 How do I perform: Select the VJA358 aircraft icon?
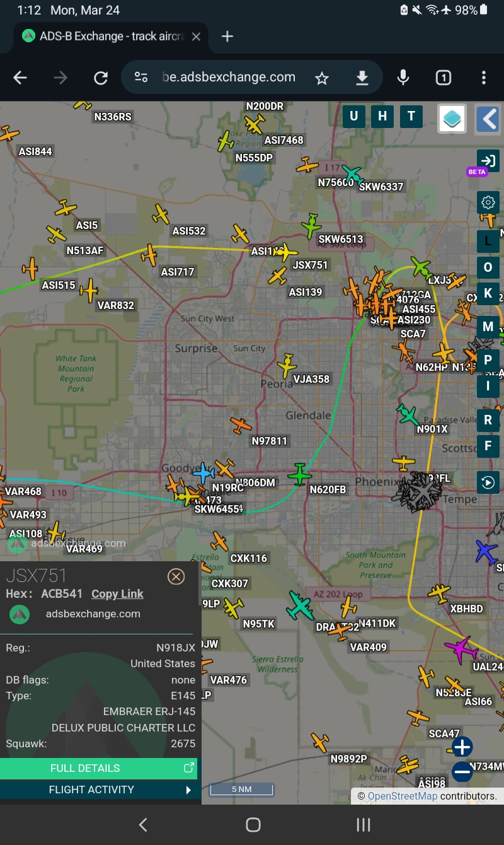pyautogui.click(x=287, y=365)
